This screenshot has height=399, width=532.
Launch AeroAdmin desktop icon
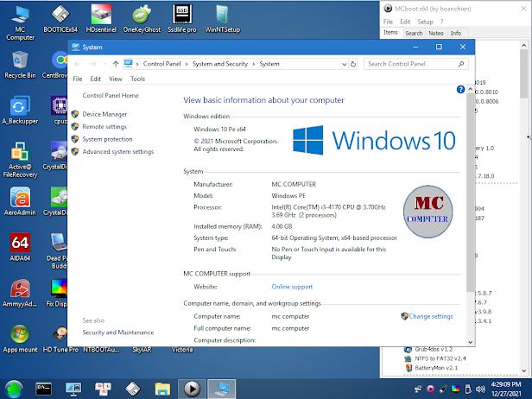pyautogui.click(x=20, y=201)
